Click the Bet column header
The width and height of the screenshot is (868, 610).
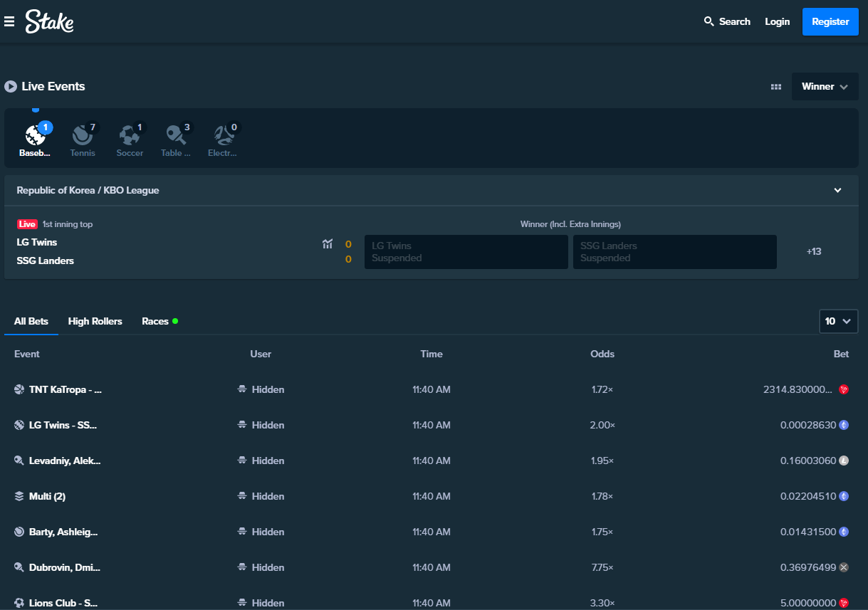tap(842, 354)
